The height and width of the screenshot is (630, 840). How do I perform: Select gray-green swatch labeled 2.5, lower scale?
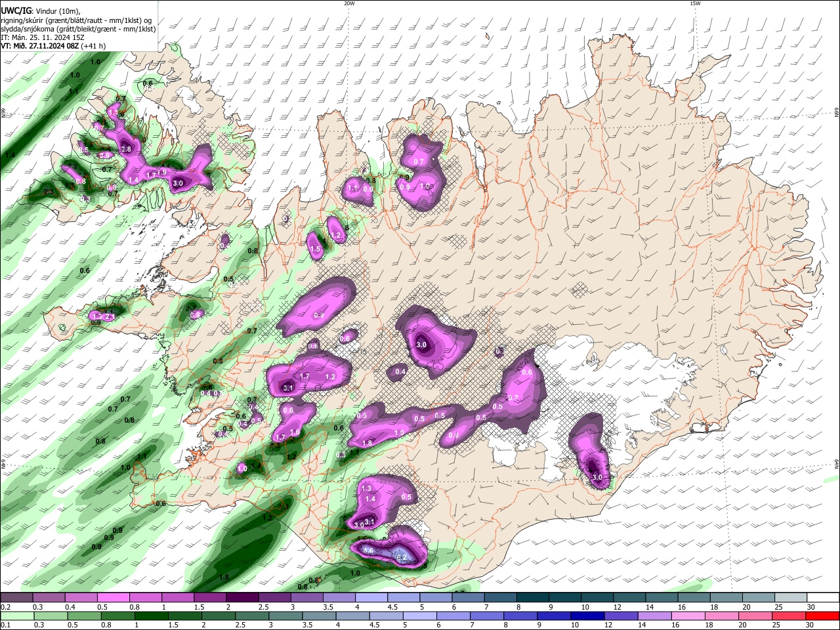(252, 616)
